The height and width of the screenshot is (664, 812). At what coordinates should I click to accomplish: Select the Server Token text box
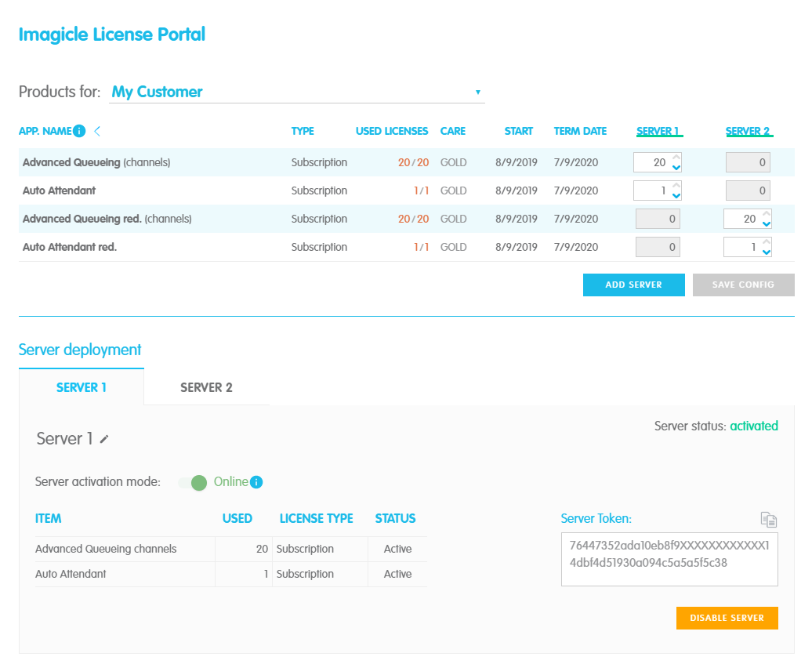point(669,558)
